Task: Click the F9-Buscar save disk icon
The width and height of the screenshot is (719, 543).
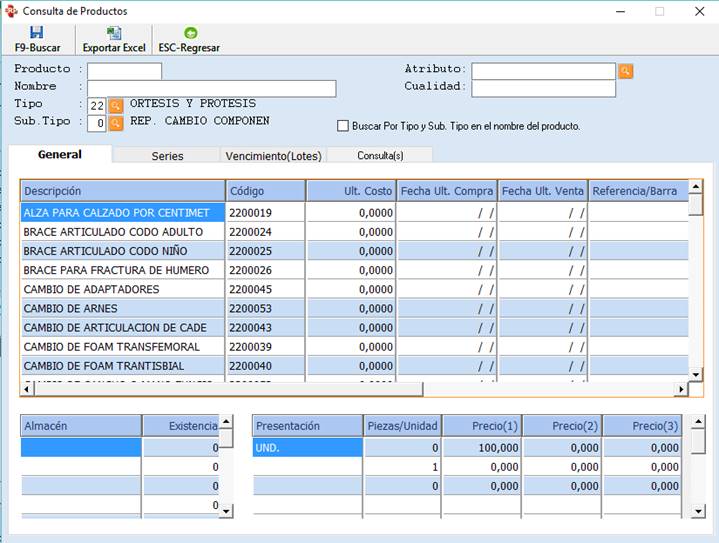Action: point(37,33)
